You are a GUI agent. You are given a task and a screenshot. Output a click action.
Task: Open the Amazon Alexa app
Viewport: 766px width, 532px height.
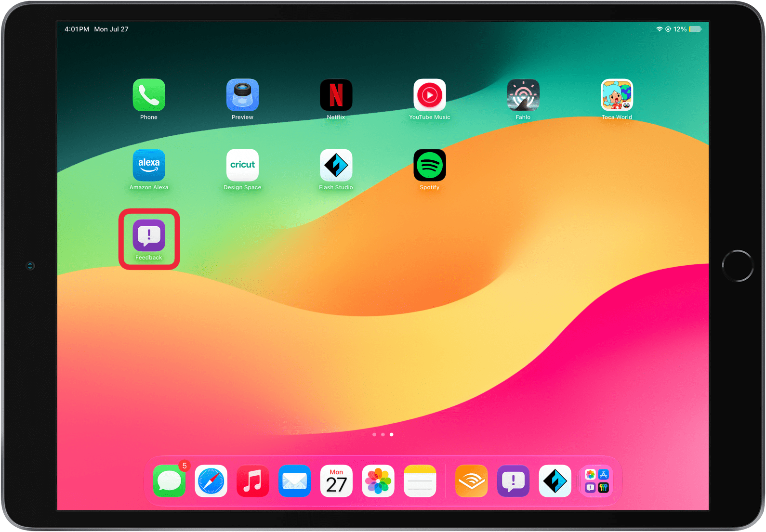[149, 165]
